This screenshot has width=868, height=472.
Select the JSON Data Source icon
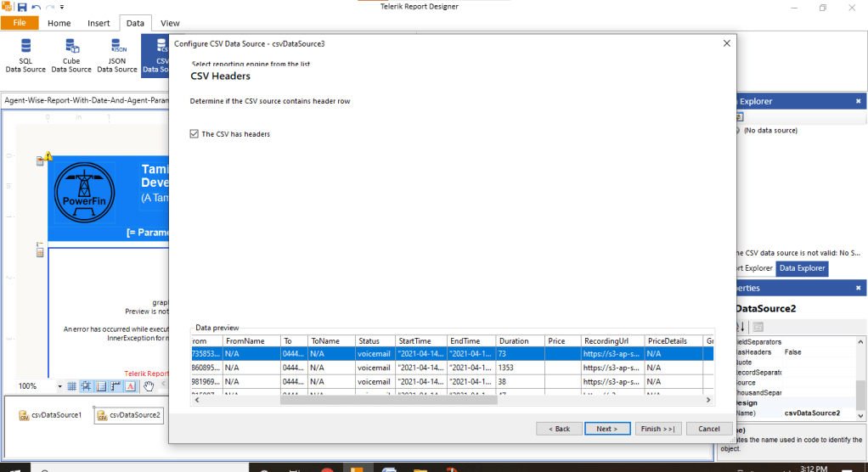tap(117, 55)
